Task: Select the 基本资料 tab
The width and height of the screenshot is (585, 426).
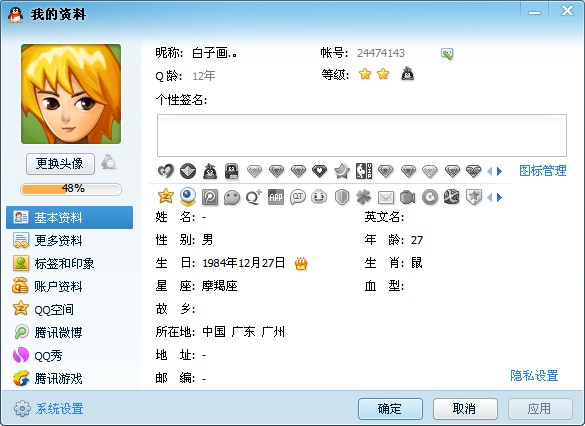Action: (x=69, y=217)
